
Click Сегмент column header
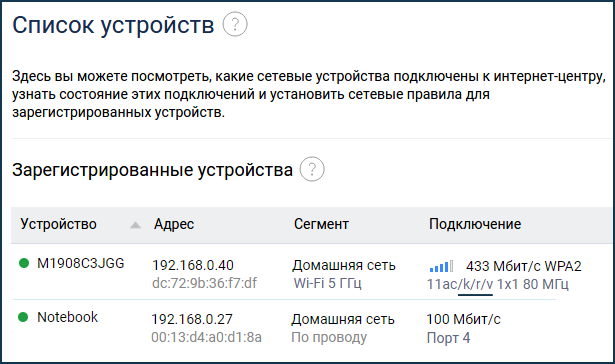pyautogui.click(x=321, y=224)
